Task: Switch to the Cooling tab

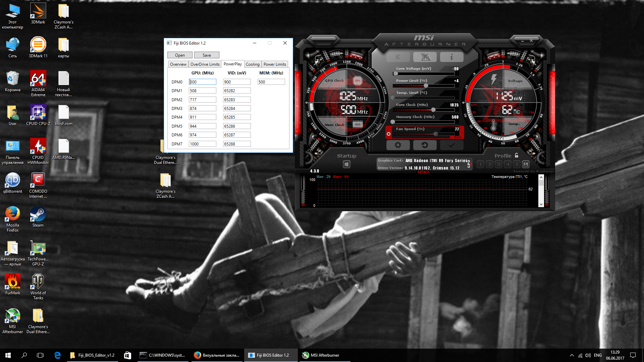Action: pyautogui.click(x=252, y=64)
